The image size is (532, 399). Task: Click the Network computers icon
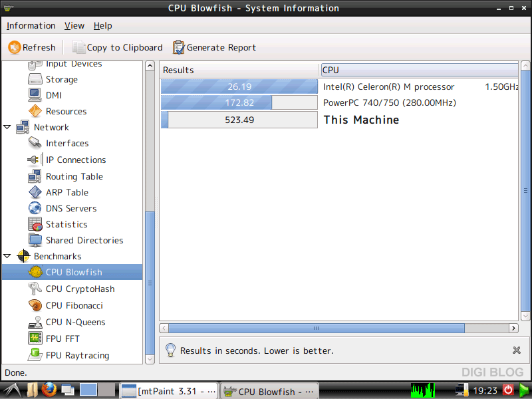(23, 127)
